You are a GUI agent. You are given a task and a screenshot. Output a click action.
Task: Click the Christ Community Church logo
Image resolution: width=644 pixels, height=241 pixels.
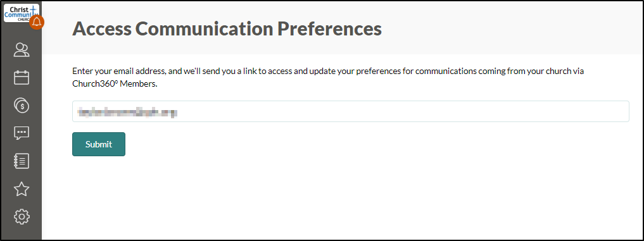click(x=22, y=13)
